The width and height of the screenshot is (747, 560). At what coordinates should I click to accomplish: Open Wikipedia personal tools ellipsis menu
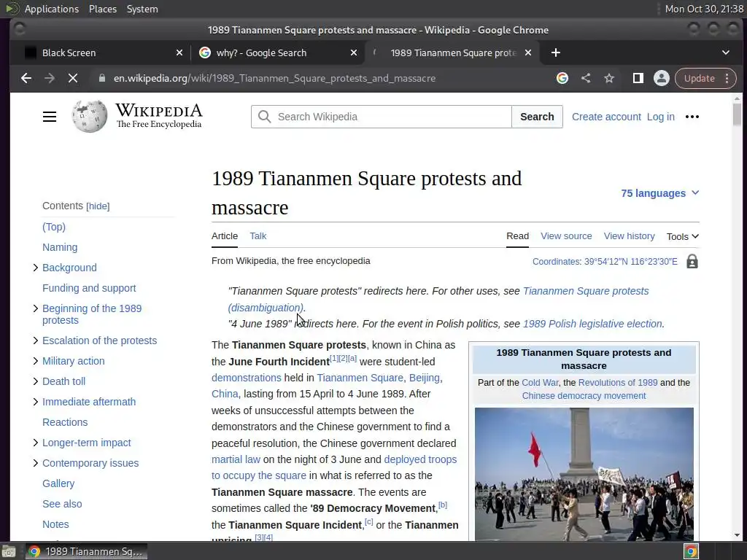[x=692, y=117]
